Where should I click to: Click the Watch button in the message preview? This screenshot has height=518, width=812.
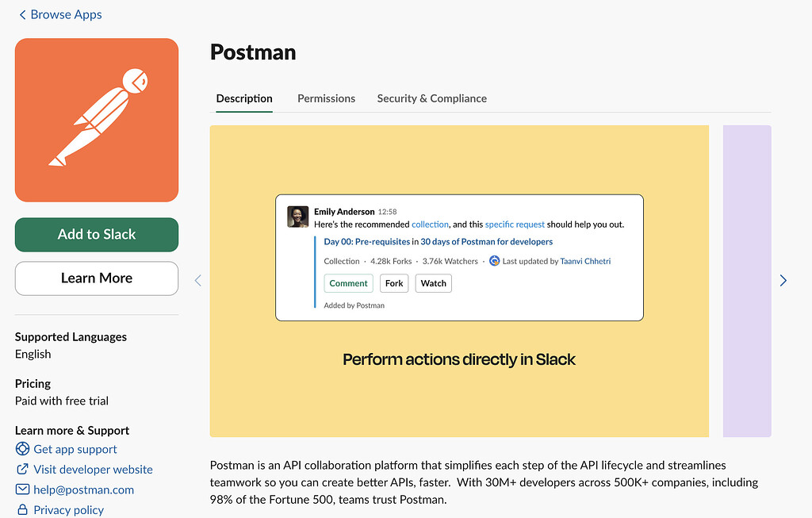pyautogui.click(x=433, y=283)
